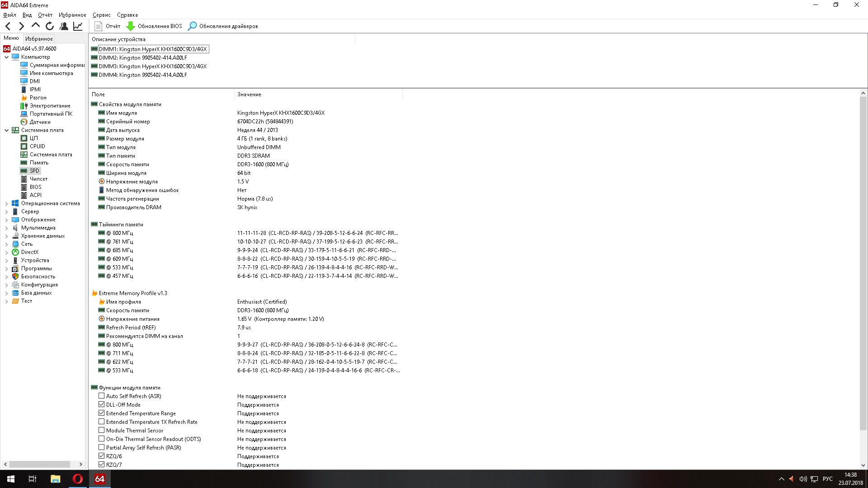Screen dimensions: 868x488
Task: Click the left panel horizontal scrollbar
Action: [40, 464]
